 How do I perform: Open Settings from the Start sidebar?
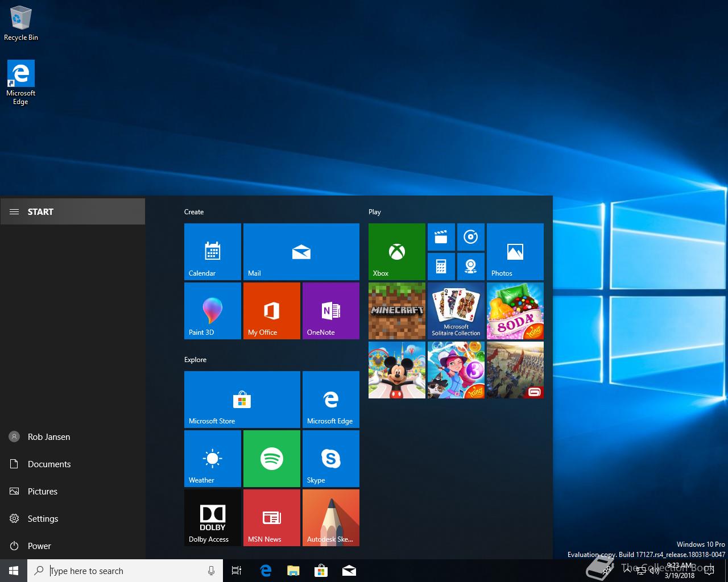(73, 518)
